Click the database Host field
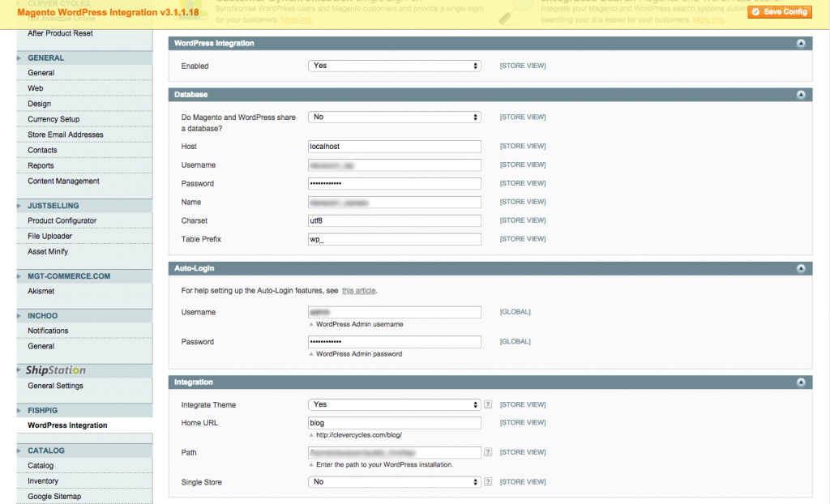Screen dimensions: 830x504 [x=395, y=146]
